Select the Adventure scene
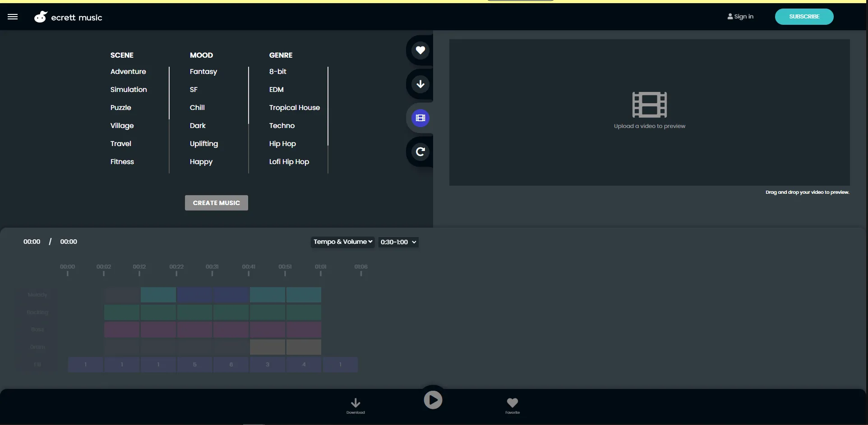 coord(128,72)
